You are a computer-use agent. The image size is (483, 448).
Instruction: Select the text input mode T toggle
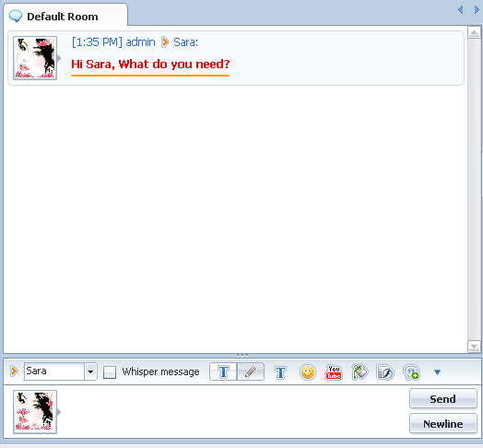[223, 371]
